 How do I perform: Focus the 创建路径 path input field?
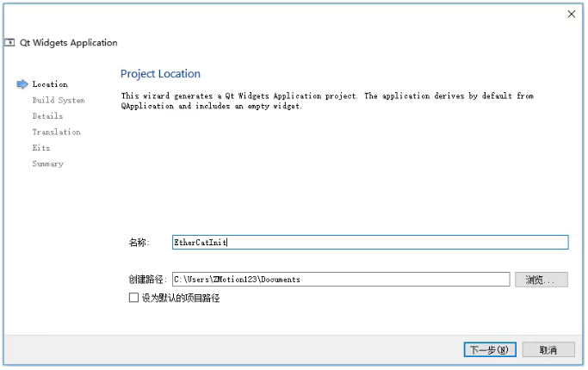tap(341, 280)
